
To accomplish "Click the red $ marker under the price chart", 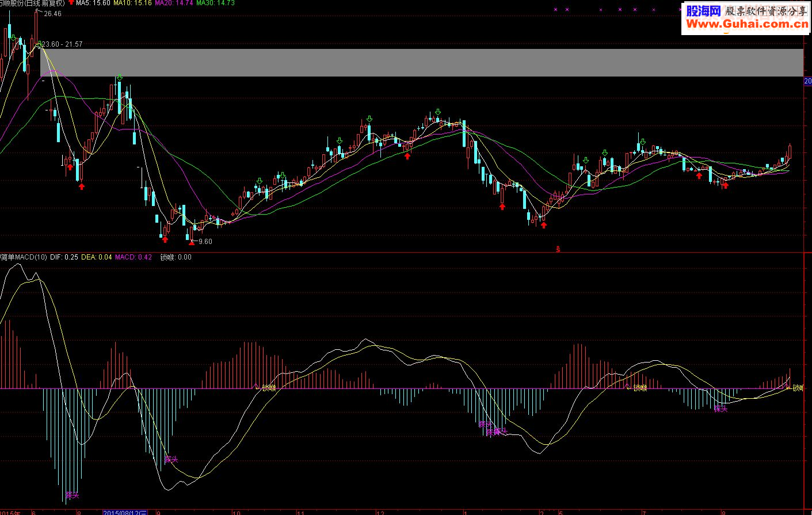I will click(x=558, y=249).
